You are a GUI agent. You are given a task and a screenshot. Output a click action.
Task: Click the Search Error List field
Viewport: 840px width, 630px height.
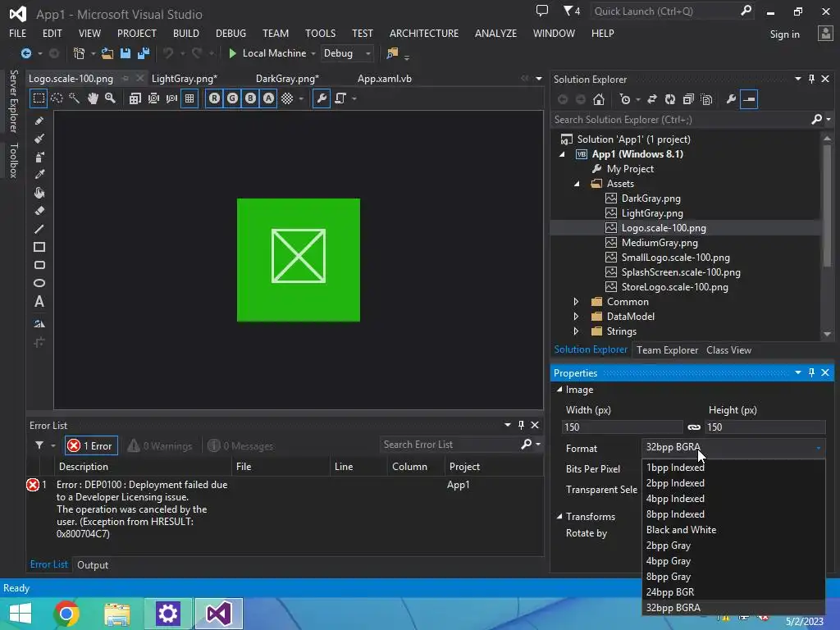450,445
